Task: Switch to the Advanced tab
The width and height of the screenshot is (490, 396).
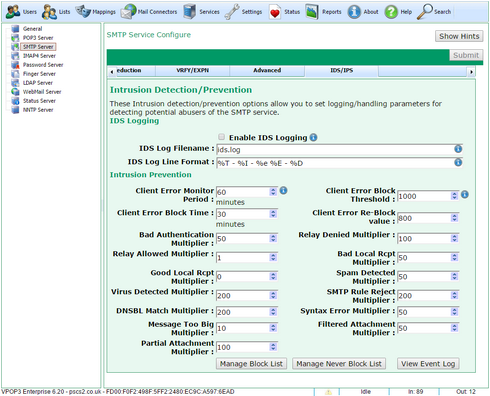Action: (267, 71)
